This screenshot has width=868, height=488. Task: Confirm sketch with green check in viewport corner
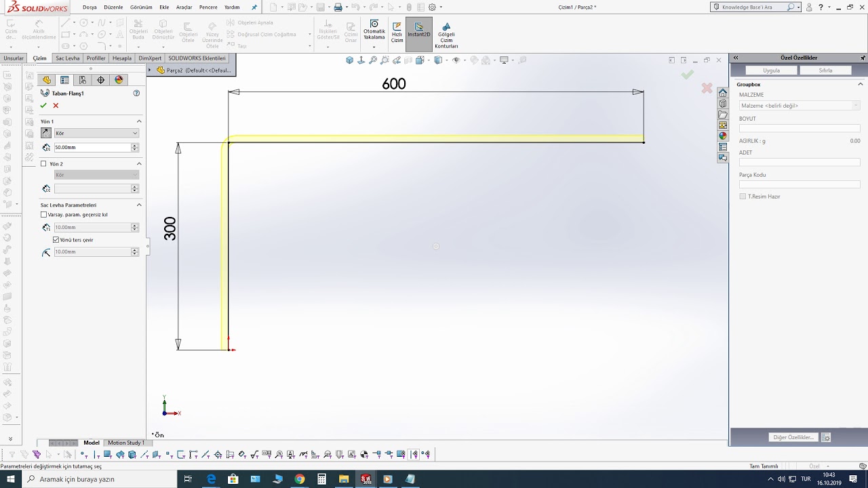688,75
